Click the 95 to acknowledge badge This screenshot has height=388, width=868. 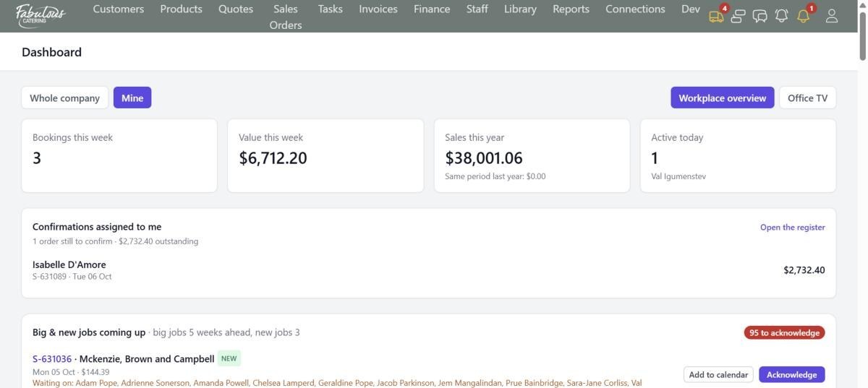(784, 332)
